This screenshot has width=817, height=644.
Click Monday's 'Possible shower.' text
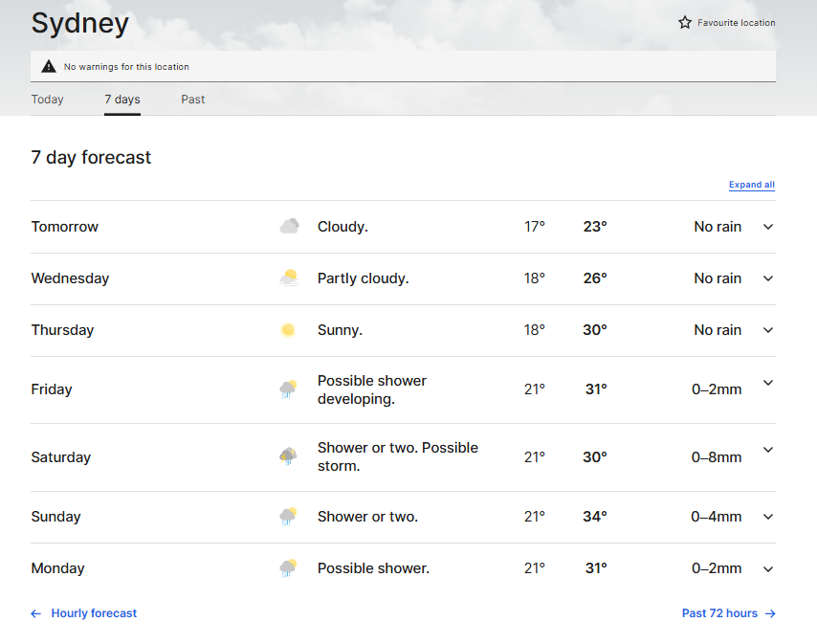click(374, 568)
